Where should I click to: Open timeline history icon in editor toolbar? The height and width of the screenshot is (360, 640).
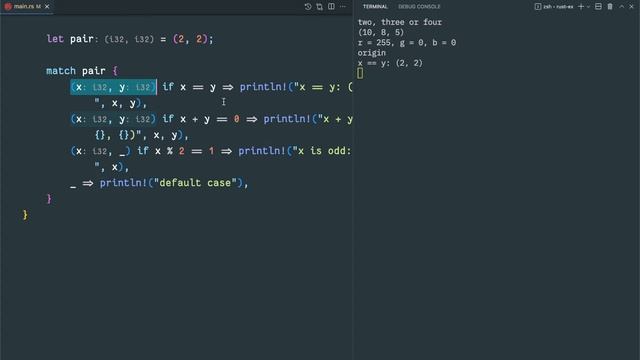coord(308,7)
